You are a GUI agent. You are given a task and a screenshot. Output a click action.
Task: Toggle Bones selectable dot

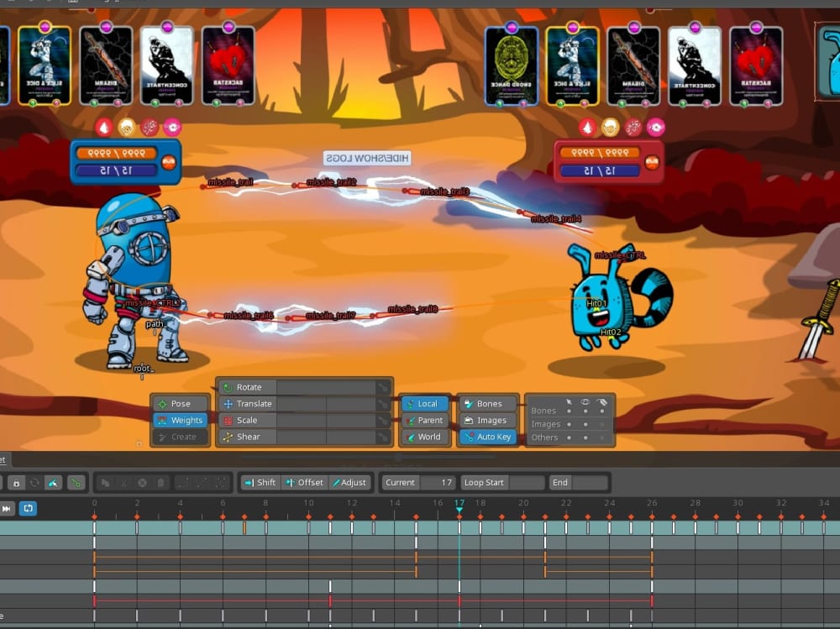pos(569,411)
